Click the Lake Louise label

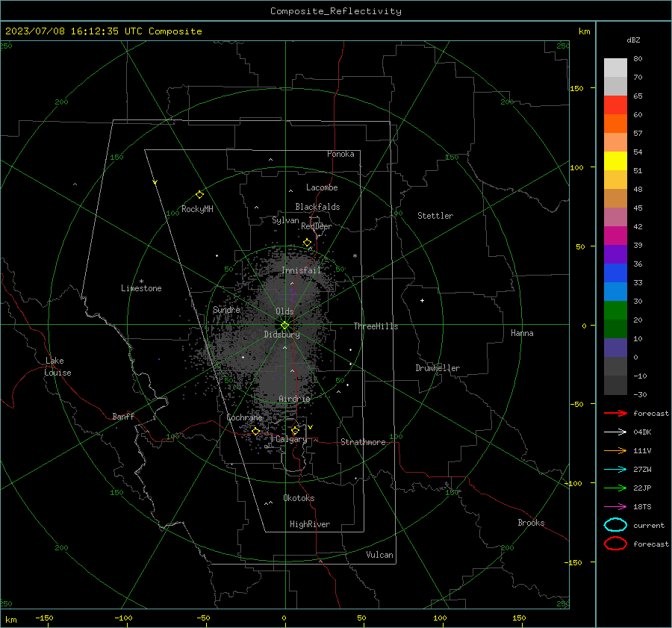coord(57,367)
